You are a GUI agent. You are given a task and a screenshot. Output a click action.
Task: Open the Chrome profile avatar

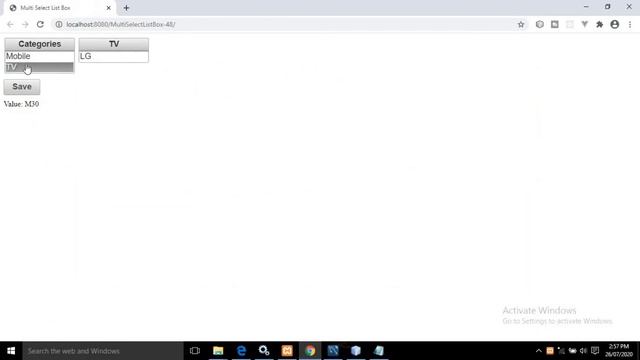615,24
